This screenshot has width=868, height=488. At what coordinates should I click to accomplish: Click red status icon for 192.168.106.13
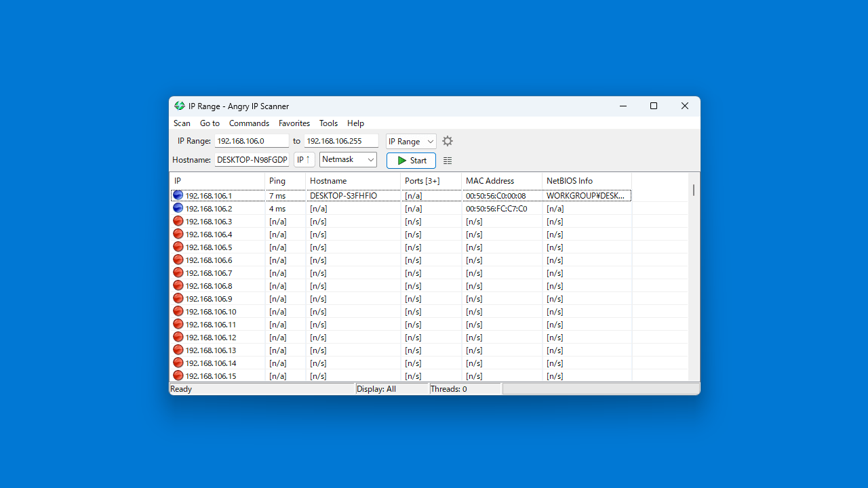tap(178, 350)
